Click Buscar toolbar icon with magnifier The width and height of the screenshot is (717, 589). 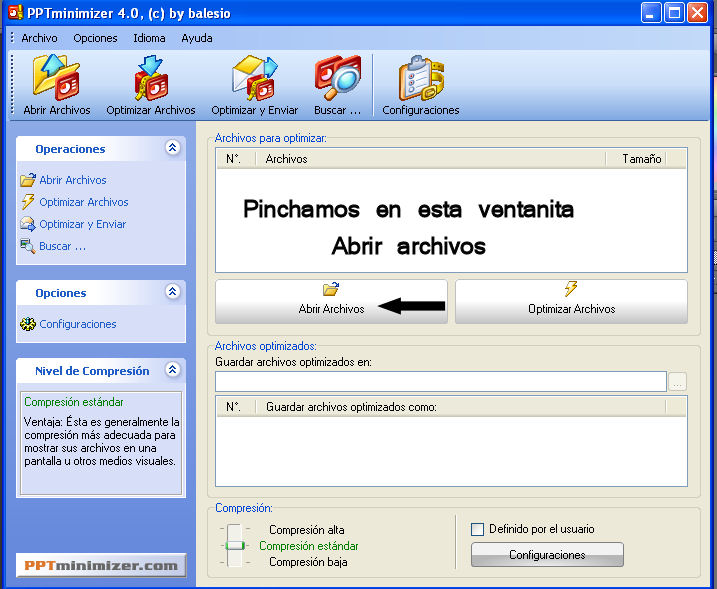(x=338, y=78)
